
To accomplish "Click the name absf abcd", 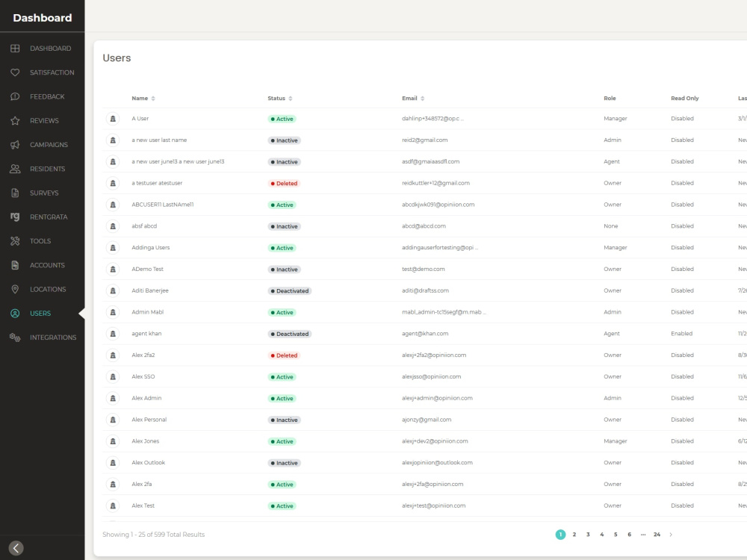I will coord(144,226).
